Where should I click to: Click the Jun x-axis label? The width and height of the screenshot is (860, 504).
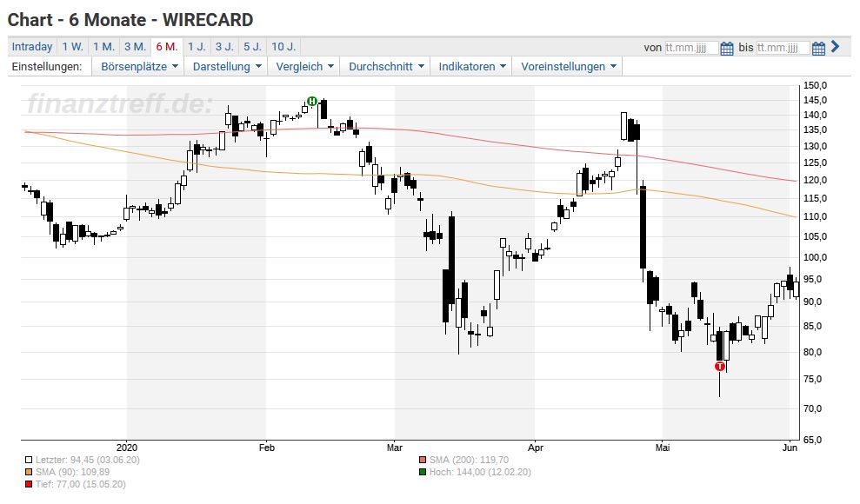coord(790,448)
